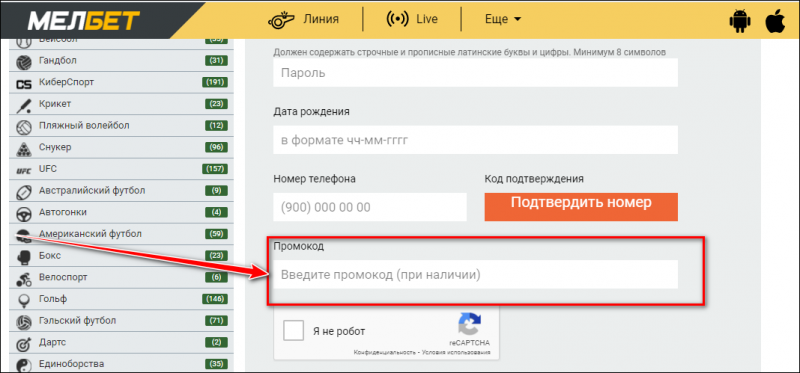The image size is (800, 373).
Task: Open the Австралийский футбол category
Action: (92, 190)
